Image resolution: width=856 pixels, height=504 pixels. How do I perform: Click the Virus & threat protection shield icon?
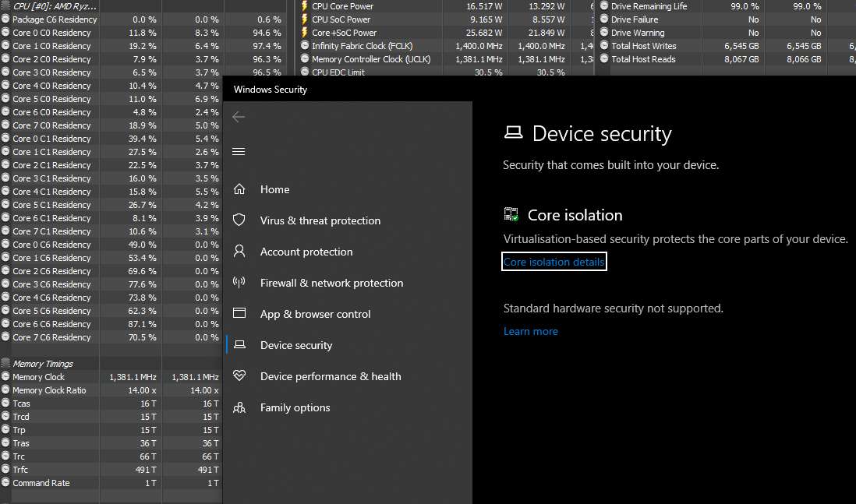click(239, 220)
